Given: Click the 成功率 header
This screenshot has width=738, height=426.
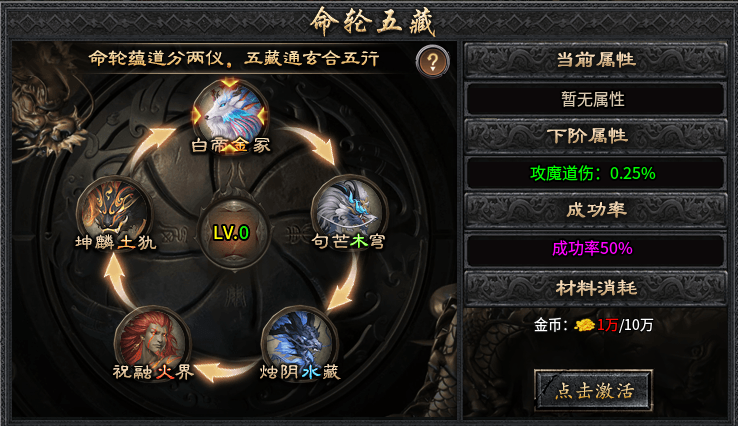Looking at the screenshot, I should pos(595,209).
